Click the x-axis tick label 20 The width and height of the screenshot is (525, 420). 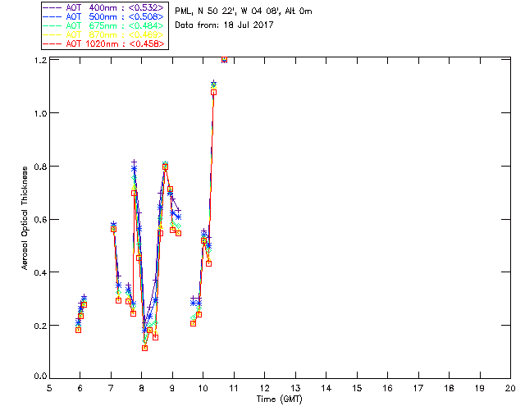point(509,388)
